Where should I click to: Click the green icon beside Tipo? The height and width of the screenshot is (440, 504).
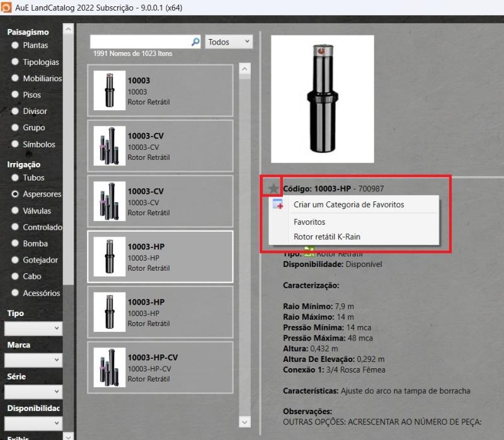click(309, 251)
